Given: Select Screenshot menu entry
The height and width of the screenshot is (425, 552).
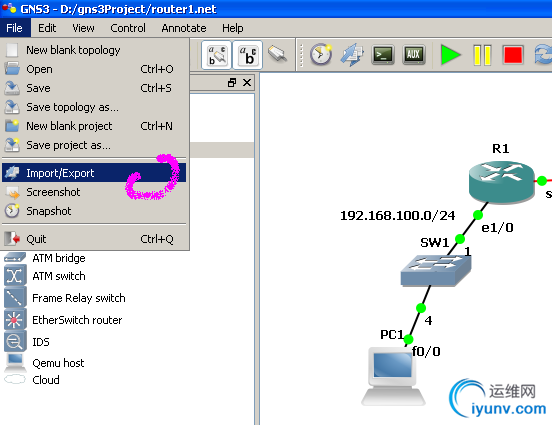Looking at the screenshot, I should tap(94, 192).
